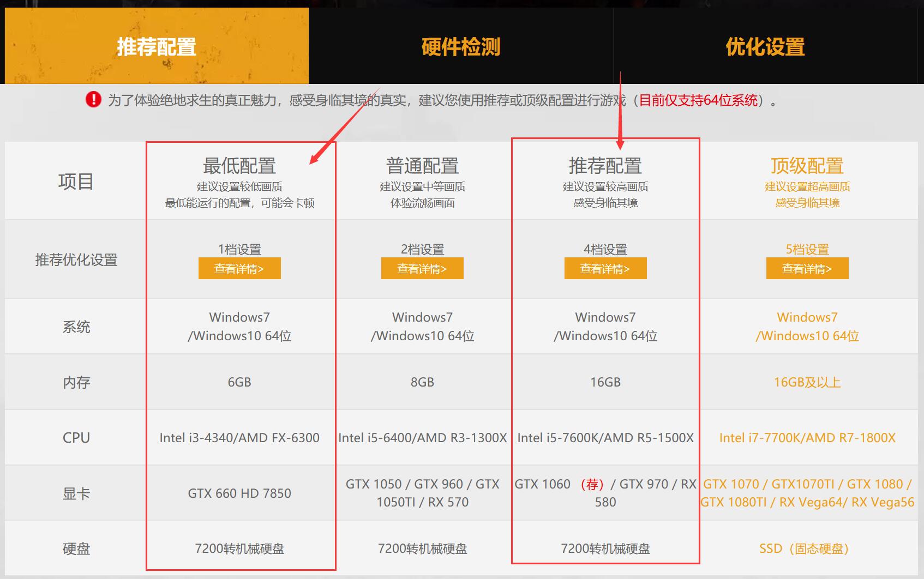Click 7200转机械硬盘 in 推荐配置 column
Viewport: 924px width, 579px height.
605,548
